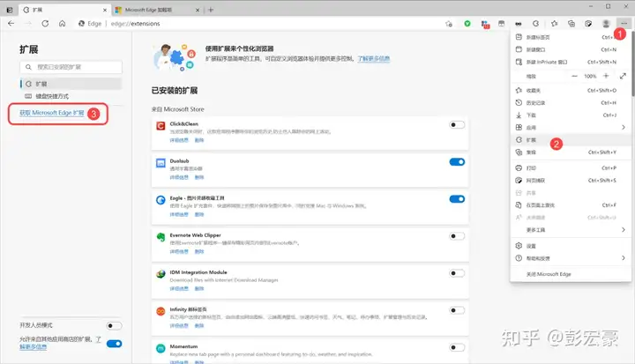Decrease zoom with the minus button
The height and width of the screenshot is (364, 635).
[574, 76]
